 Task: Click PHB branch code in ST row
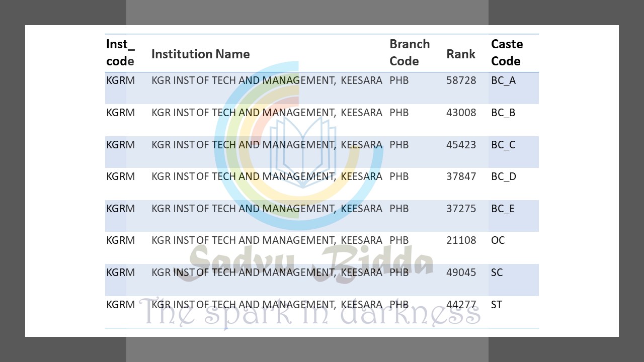tap(399, 305)
